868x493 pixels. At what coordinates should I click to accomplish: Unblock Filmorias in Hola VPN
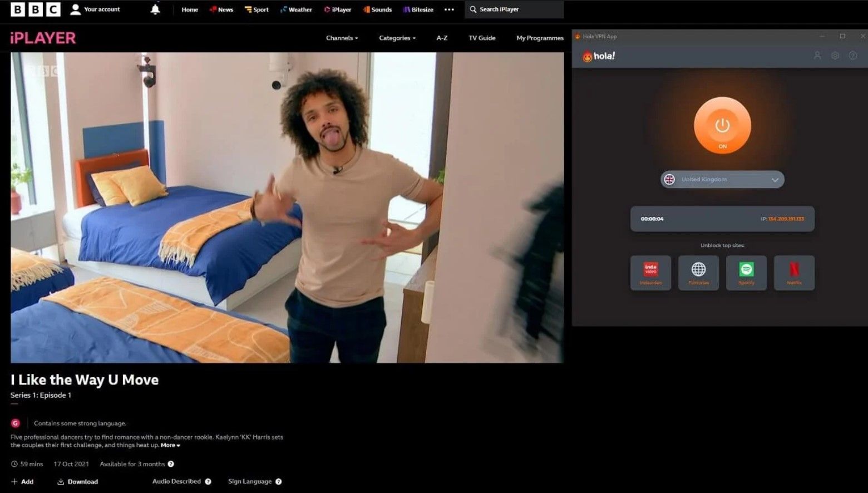(698, 273)
